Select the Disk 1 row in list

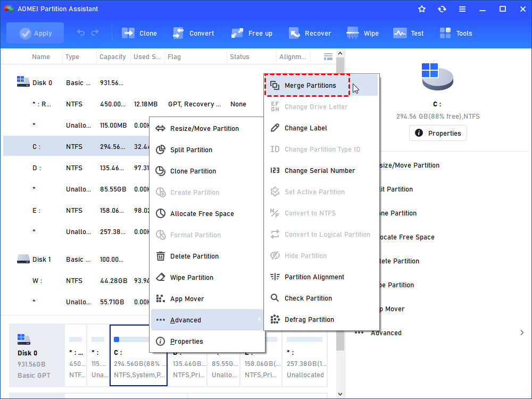tap(76, 260)
